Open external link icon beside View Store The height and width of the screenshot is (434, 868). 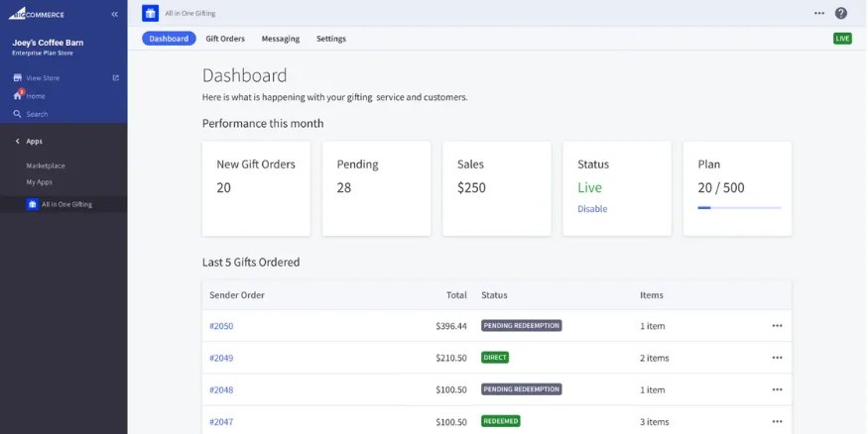pos(116,78)
